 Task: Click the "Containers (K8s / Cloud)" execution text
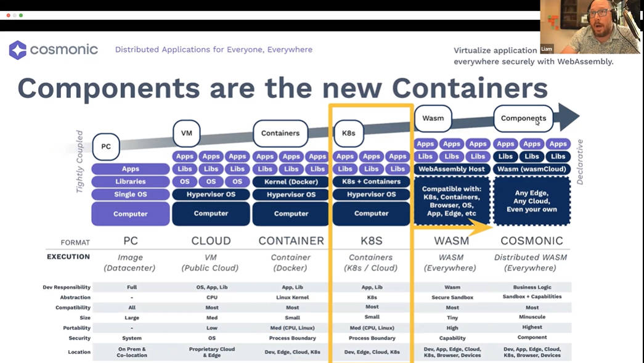click(370, 263)
